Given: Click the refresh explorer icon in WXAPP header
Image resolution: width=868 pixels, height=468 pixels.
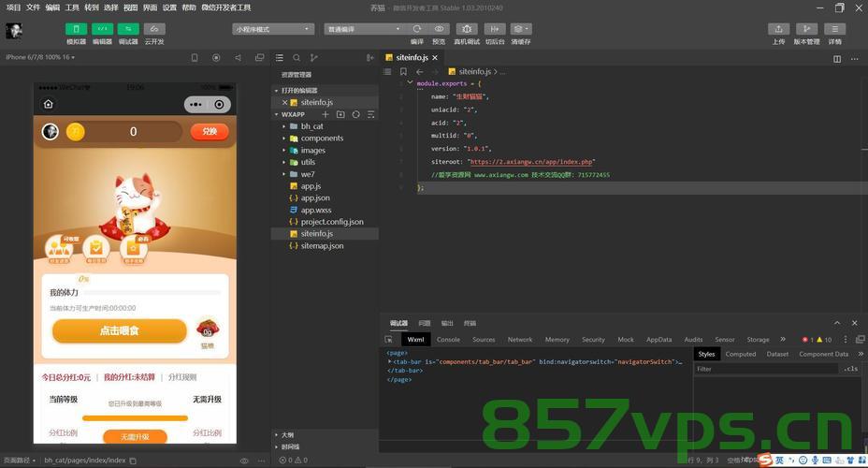Looking at the screenshot, I should pos(356,114).
